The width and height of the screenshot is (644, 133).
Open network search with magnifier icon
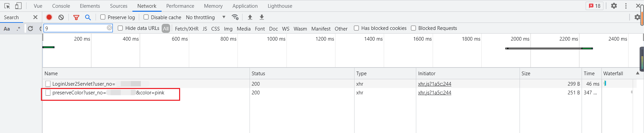click(x=88, y=17)
